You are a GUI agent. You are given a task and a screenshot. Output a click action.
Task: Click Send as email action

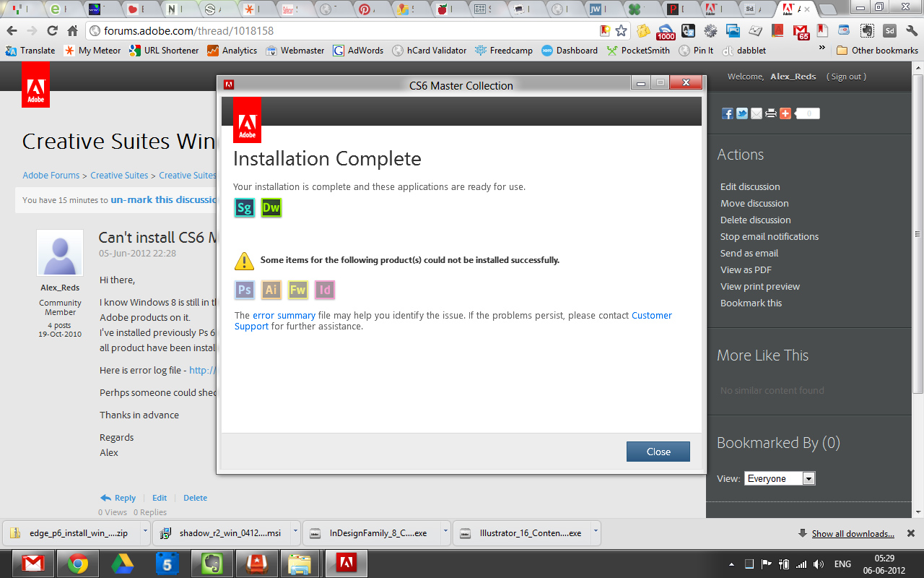click(x=749, y=253)
